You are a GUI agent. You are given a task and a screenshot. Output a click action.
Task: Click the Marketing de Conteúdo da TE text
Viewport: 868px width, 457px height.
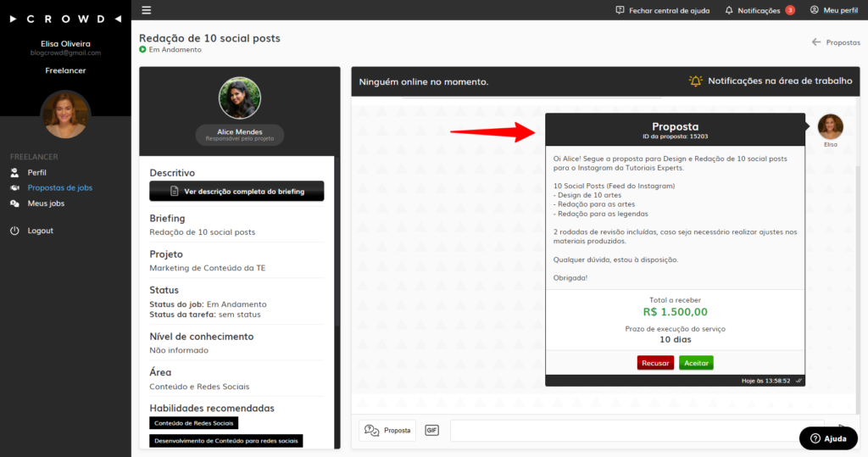[x=208, y=268]
